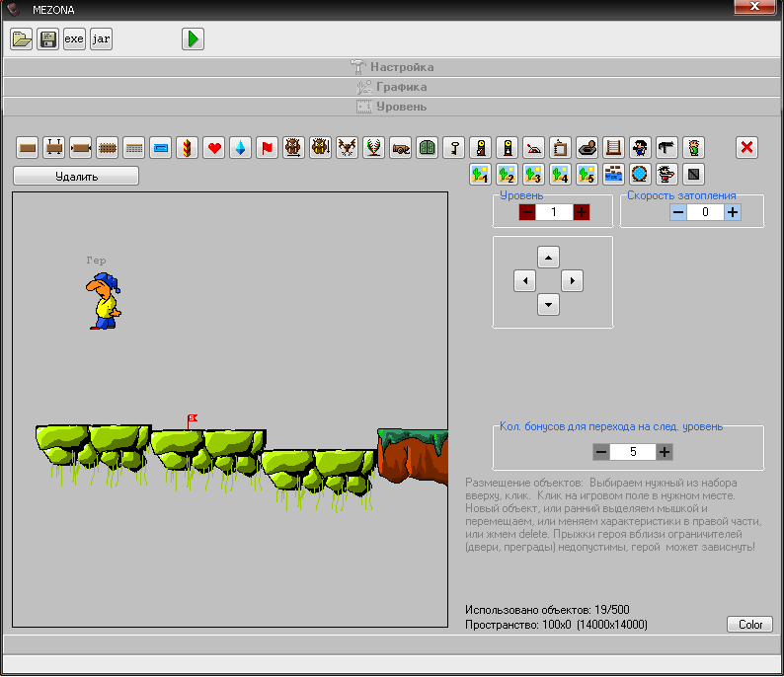Collapse the Уровень section header
The height and width of the screenshot is (677, 784).
pyautogui.click(x=392, y=106)
